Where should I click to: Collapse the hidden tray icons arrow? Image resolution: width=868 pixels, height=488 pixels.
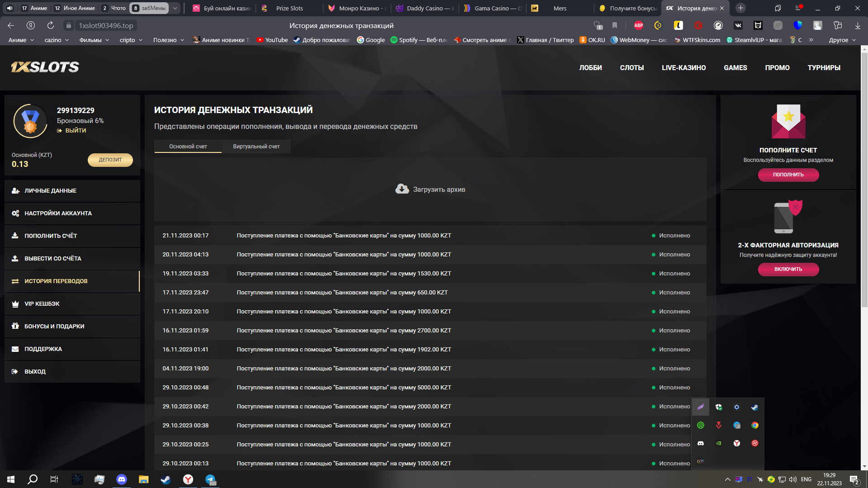pos(727,479)
